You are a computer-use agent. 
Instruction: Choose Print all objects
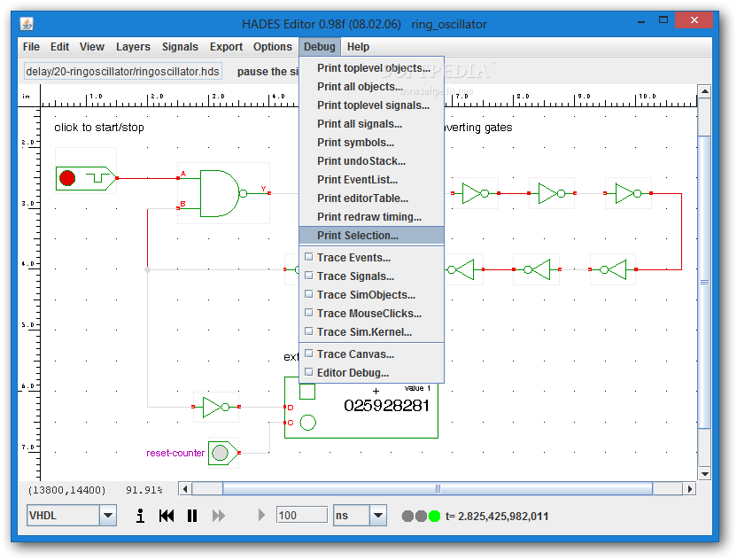pos(371,87)
